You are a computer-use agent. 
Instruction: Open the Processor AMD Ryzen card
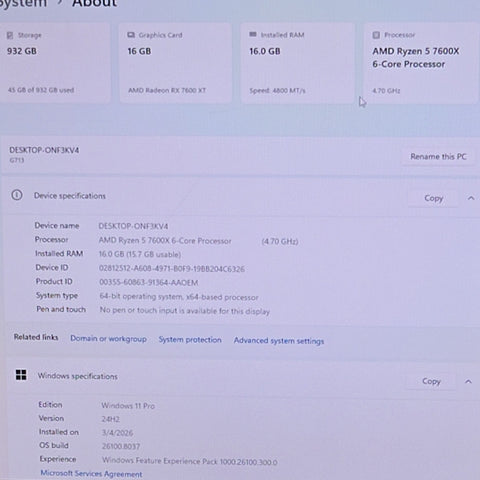pyautogui.click(x=421, y=63)
